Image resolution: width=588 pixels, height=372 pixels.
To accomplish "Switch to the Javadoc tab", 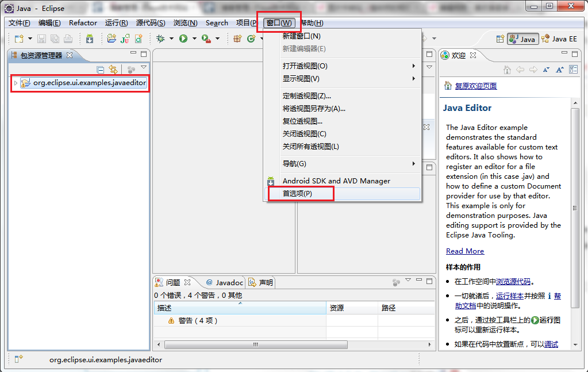I will click(x=225, y=282).
